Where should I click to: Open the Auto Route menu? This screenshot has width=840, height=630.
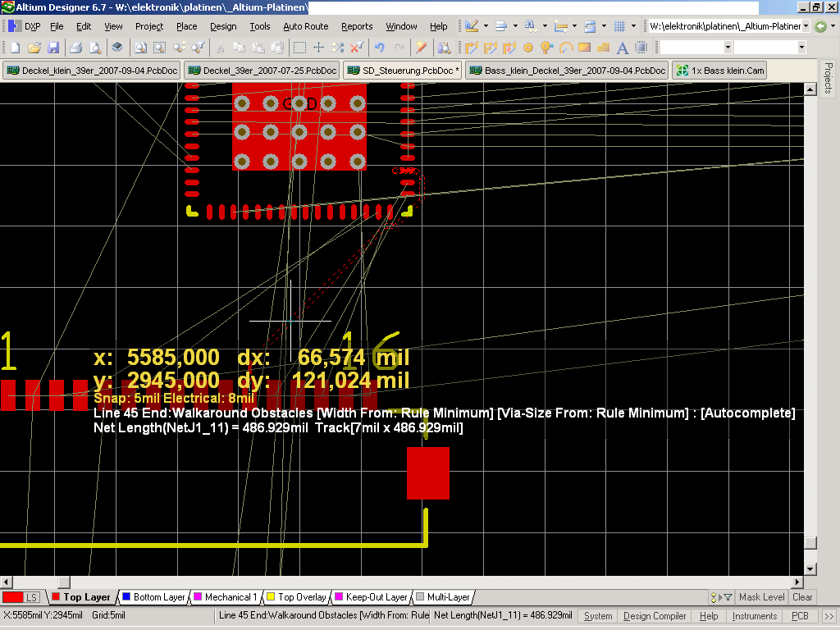coord(305,26)
